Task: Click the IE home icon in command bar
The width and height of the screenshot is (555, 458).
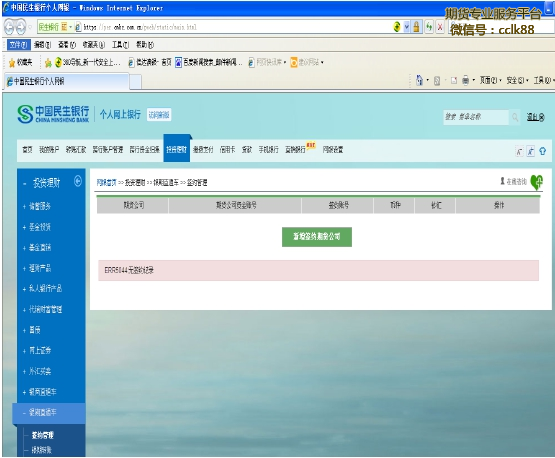Action: (419, 81)
